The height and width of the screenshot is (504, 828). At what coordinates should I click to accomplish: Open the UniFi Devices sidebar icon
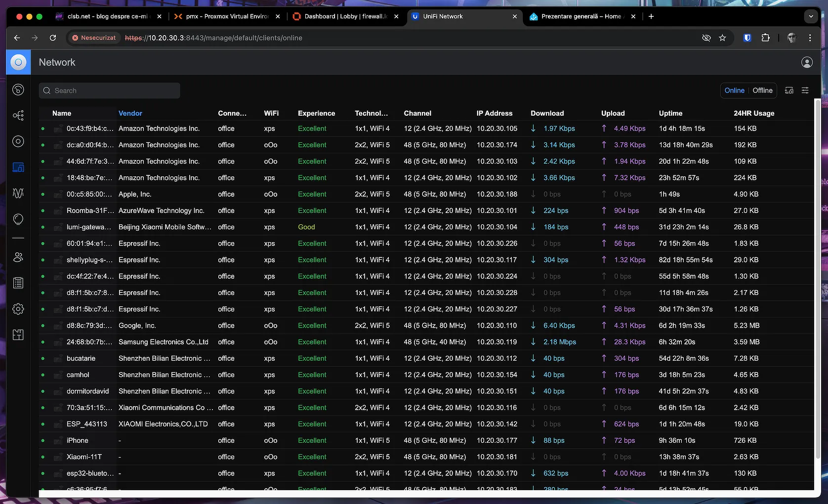pos(18,141)
